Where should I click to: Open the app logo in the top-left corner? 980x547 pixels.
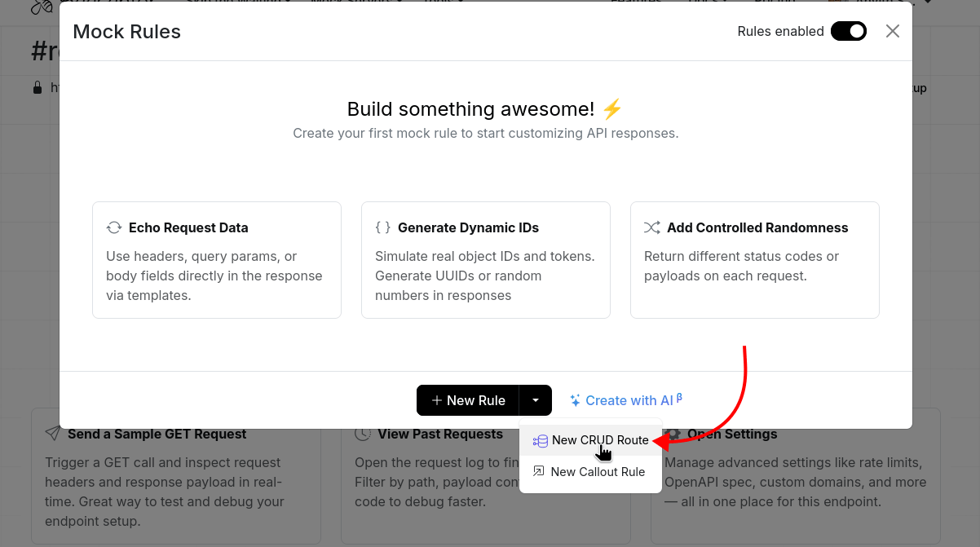39,7
